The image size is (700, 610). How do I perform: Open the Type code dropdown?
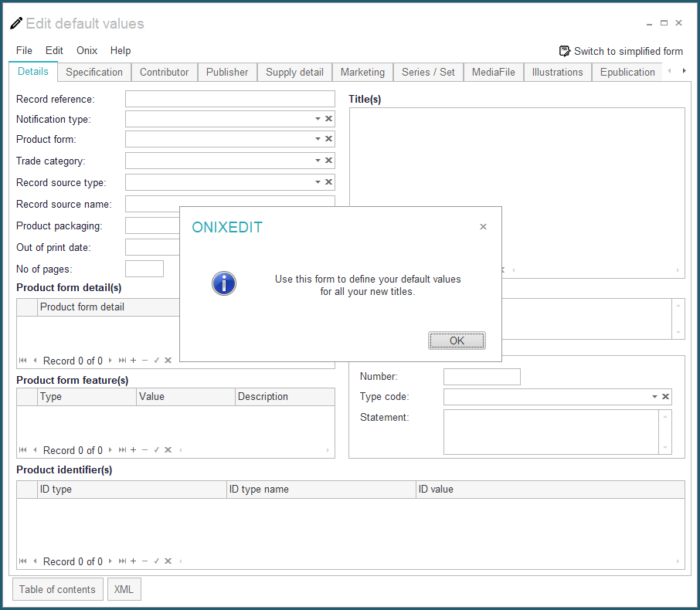(654, 396)
